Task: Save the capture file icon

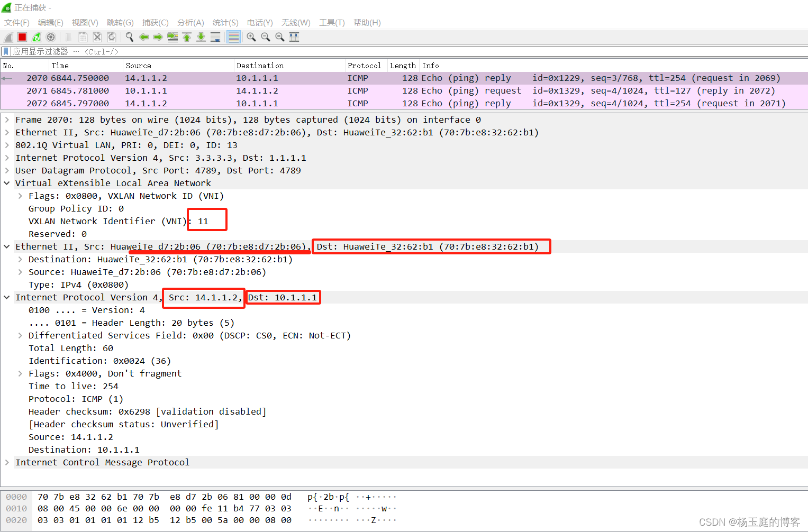Action: click(83, 37)
